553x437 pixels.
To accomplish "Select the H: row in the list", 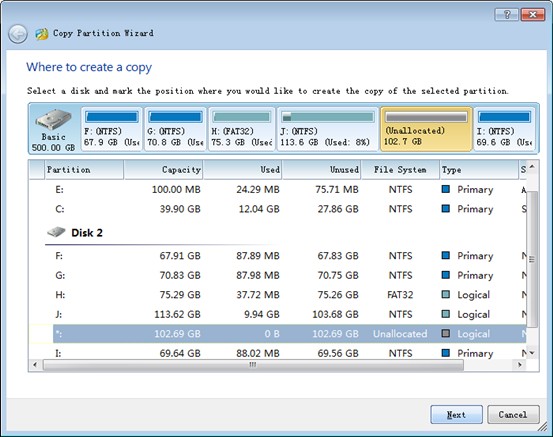I will [279, 295].
